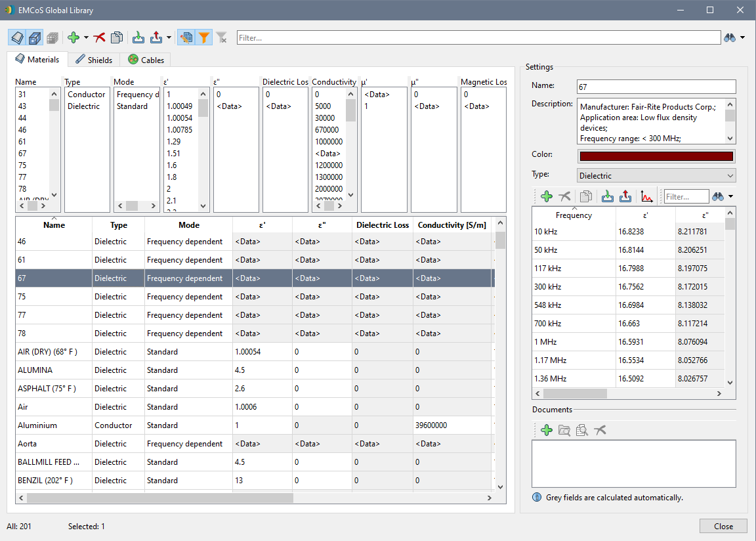This screenshot has height=541, width=756.
Task: Switch to the Shields tab
Action: [x=94, y=60]
